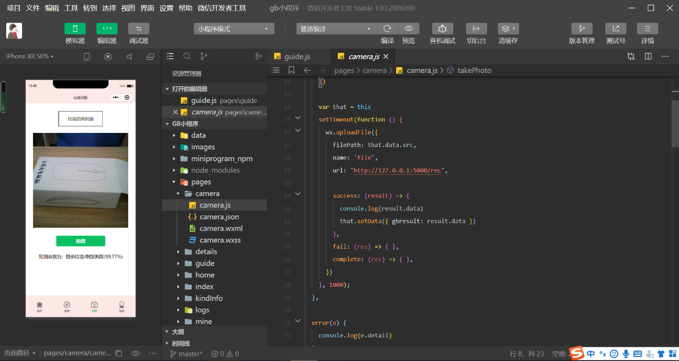Viewport: 679px width, 361px height.
Task: Click the green photo button in simulator
Action: [x=81, y=241]
